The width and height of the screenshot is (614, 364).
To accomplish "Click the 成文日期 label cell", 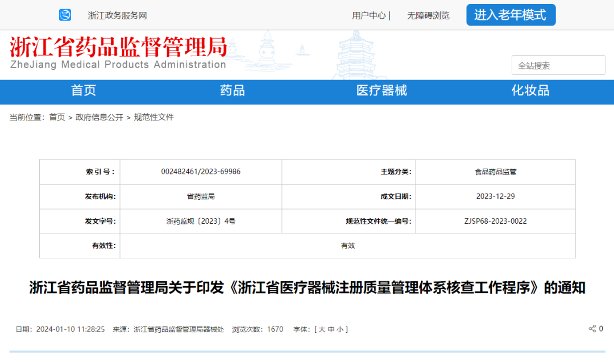I will tap(349, 196).
